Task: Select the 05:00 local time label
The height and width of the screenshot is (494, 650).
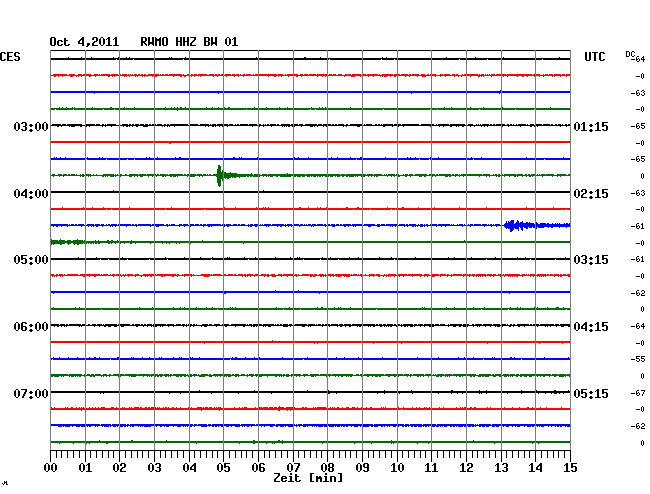Action: tap(31, 260)
